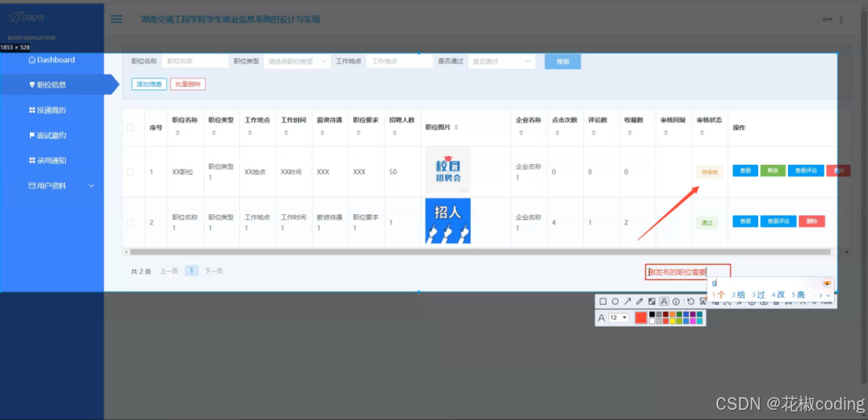Open the 招人 job image thumbnail
The height and width of the screenshot is (420, 868).
pos(448,221)
